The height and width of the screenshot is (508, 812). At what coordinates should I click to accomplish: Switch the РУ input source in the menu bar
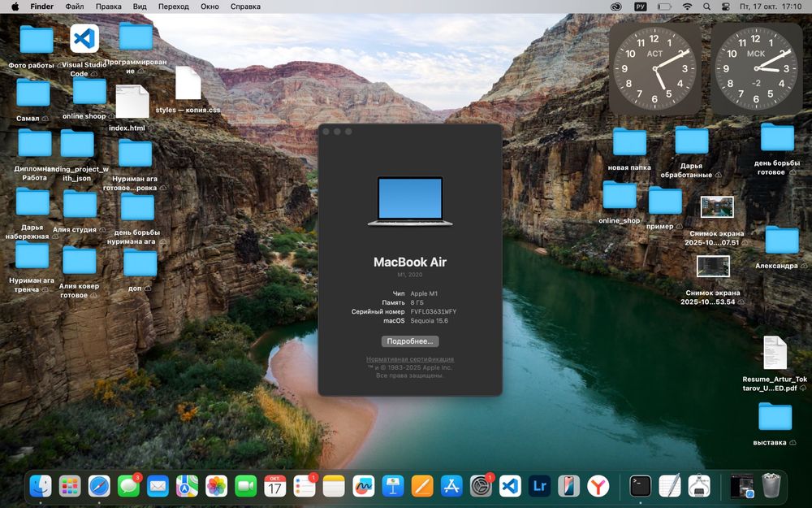pos(641,7)
